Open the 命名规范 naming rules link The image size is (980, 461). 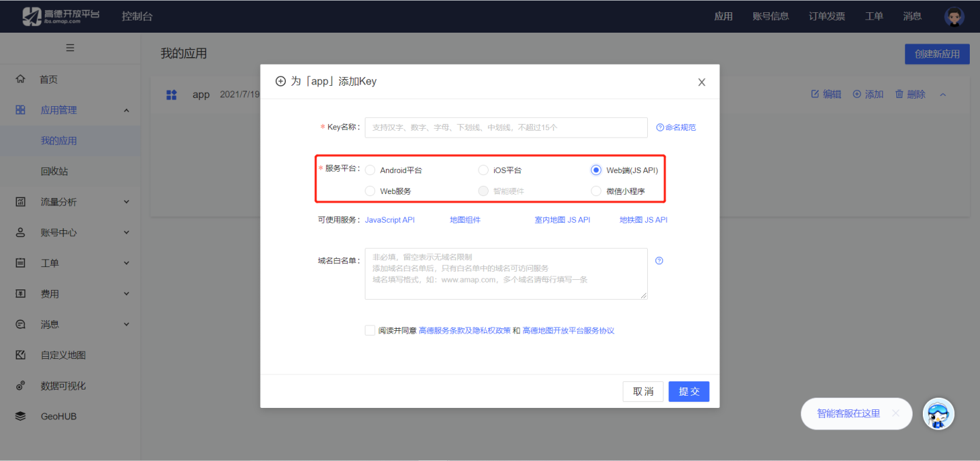[676, 127]
